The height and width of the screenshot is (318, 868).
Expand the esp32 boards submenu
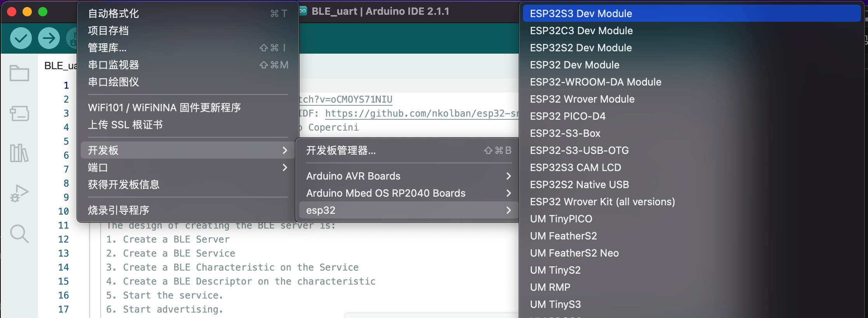[x=409, y=210]
